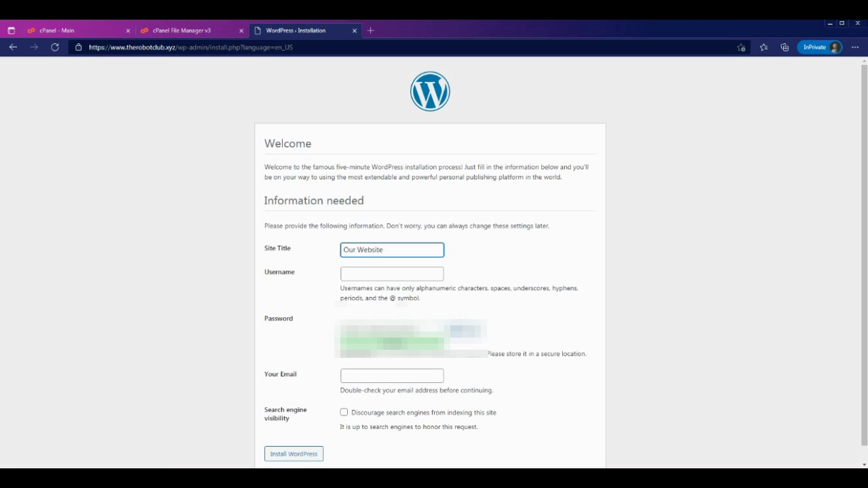The width and height of the screenshot is (868, 488).
Task: Open the Favorites star icon
Action: click(764, 47)
